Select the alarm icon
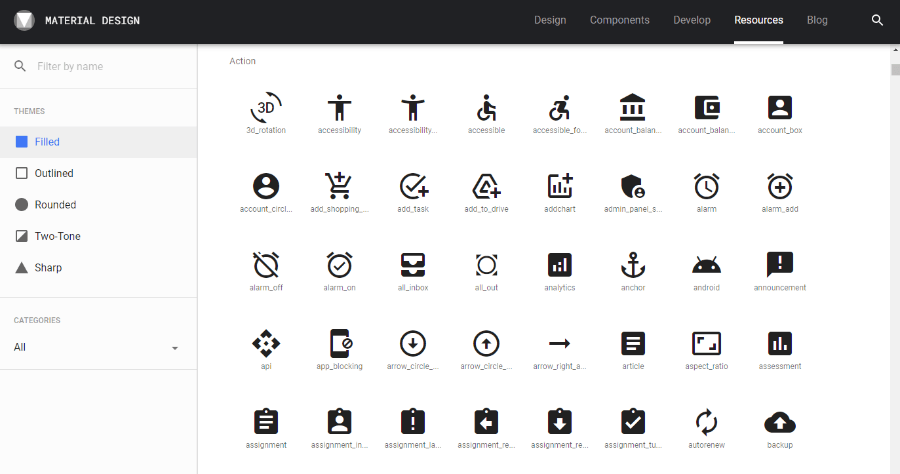900x474 pixels. (707, 186)
